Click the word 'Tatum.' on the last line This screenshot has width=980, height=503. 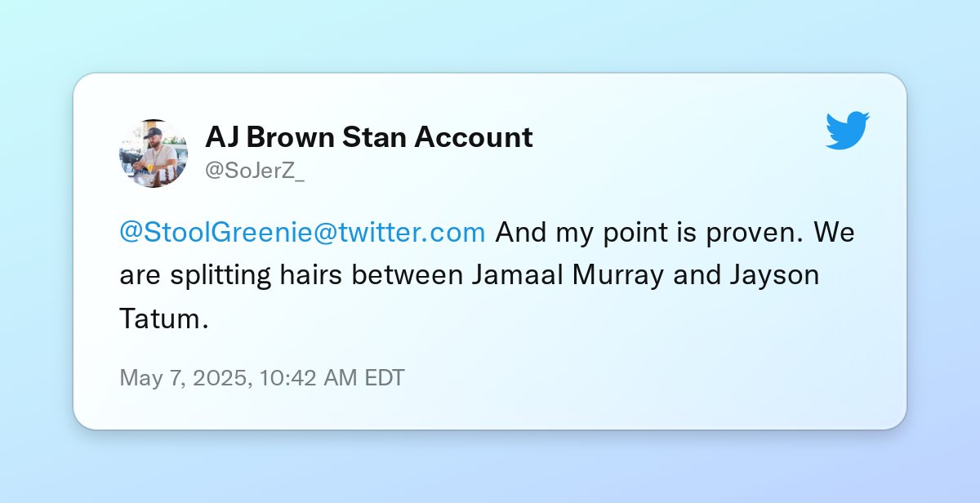(164, 319)
